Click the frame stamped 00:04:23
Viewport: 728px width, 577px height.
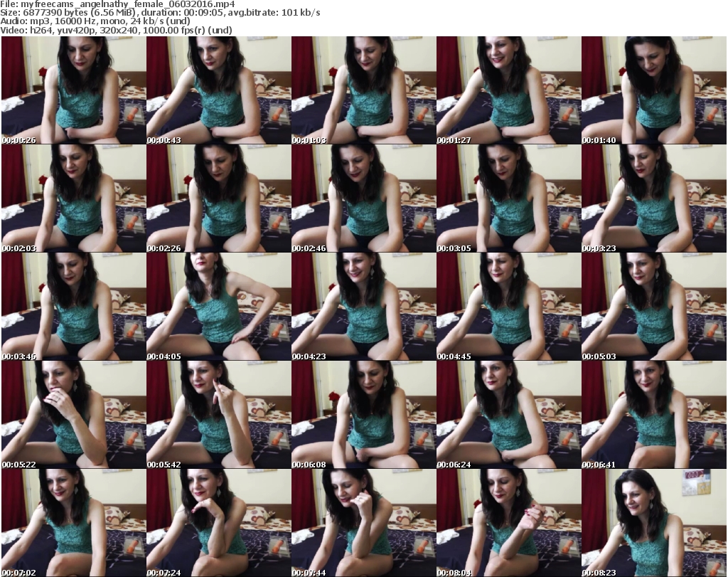pyautogui.click(x=363, y=307)
